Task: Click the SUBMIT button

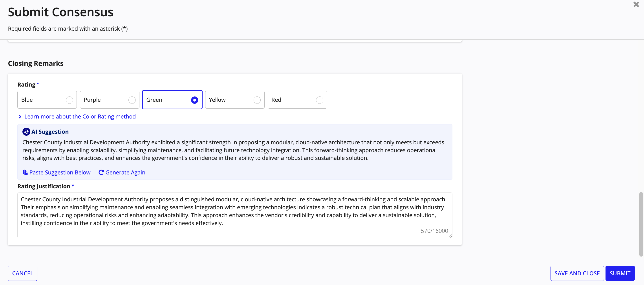Action: coord(620,273)
